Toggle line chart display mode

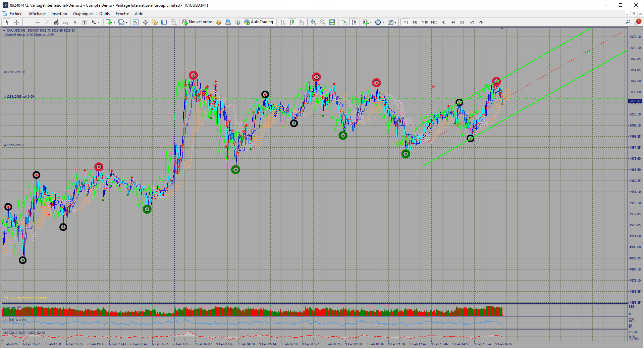302,22
